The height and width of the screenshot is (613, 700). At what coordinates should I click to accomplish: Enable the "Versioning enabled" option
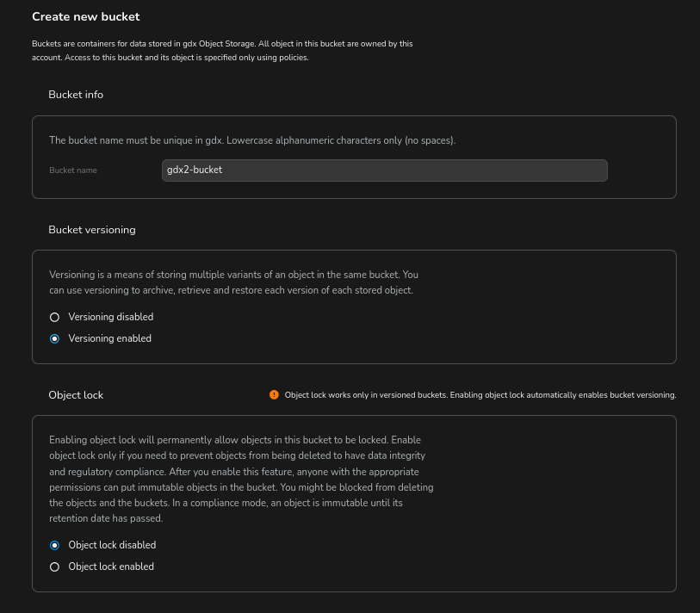pos(54,338)
